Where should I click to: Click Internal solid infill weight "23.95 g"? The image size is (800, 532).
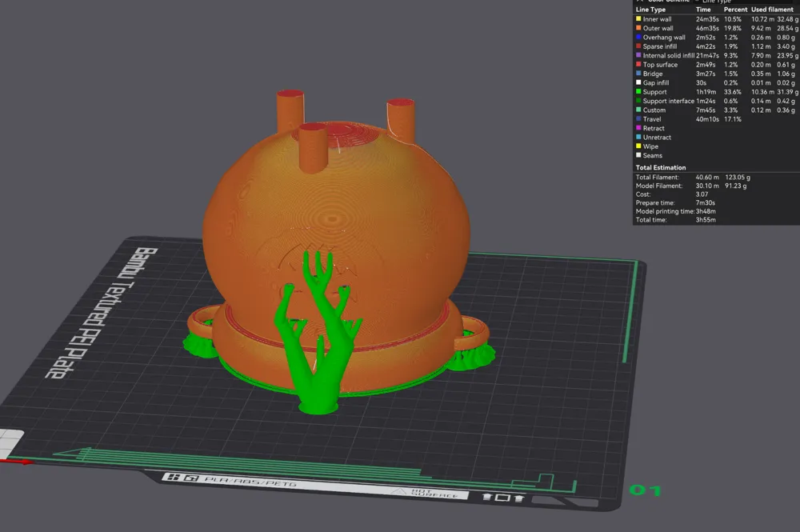point(788,55)
